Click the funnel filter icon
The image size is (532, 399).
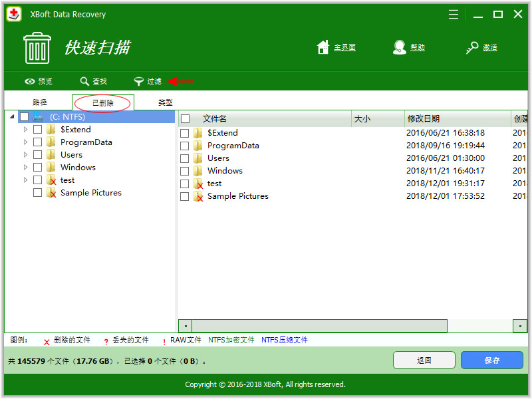pyautogui.click(x=139, y=81)
